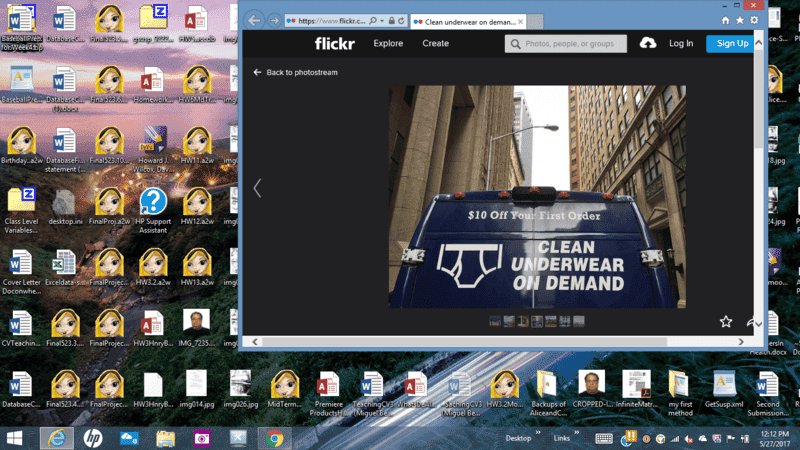Click the browser Forward arrow
The width and height of the screenshot is (800, 450).
(x=274, y=21)
